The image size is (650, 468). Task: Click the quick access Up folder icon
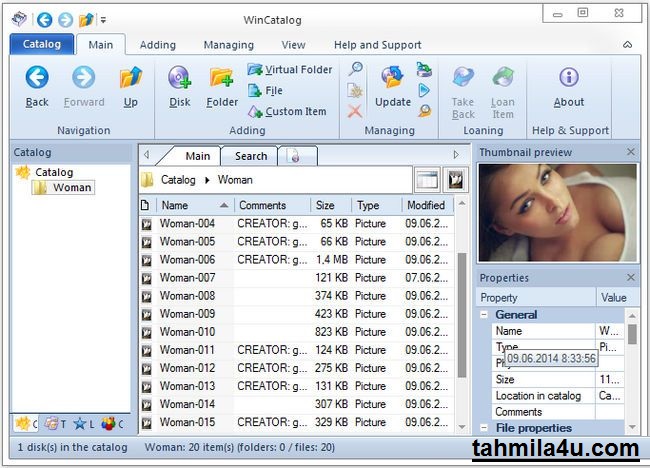click(86, 19)
